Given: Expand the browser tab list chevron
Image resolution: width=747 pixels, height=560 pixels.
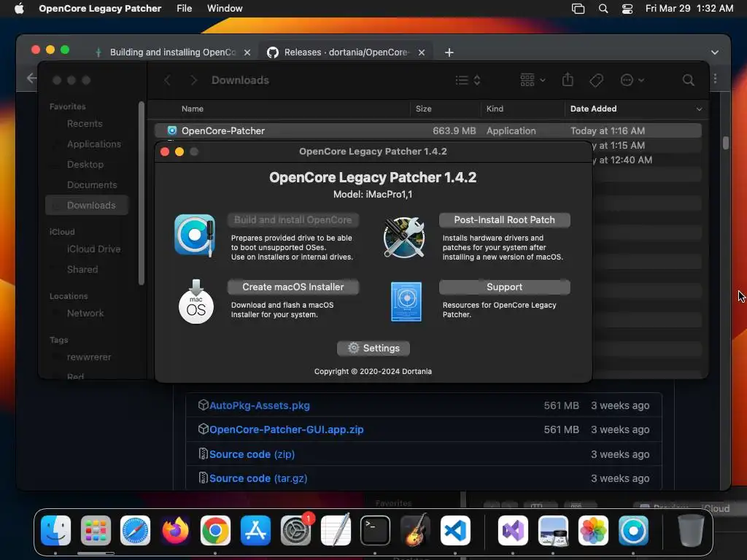Looking at the screenshot, I should pyautogui.click(x=715, y=52).
